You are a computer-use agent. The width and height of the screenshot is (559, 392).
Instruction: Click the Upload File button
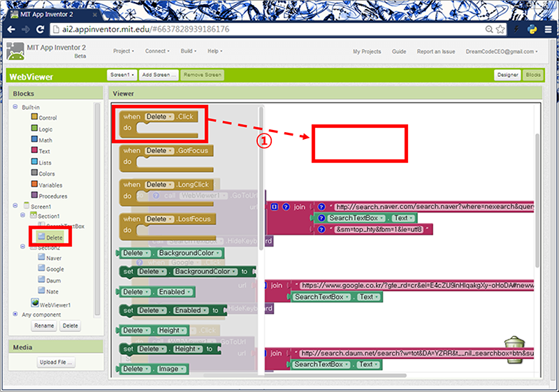pyautogui.click(x=56, y=362)
